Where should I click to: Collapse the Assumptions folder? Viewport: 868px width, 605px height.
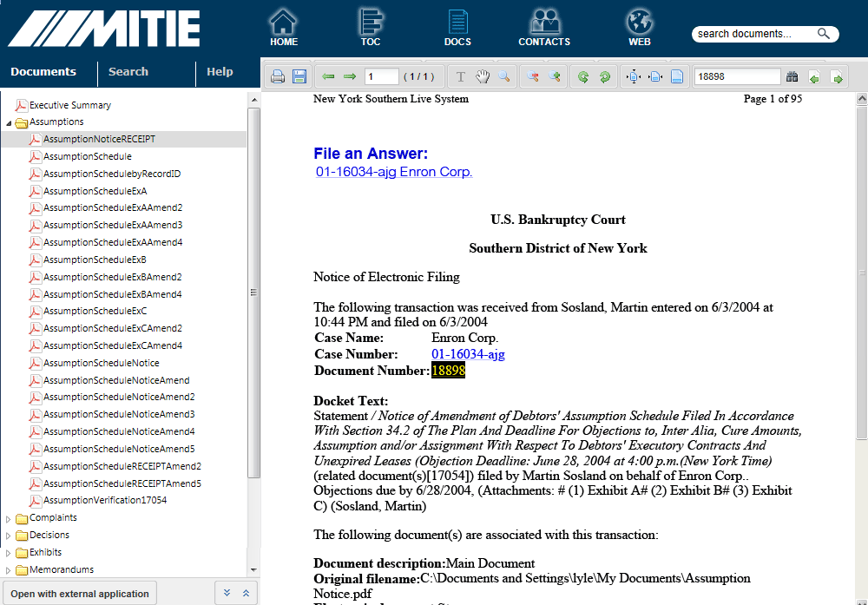tap(9, 122)
